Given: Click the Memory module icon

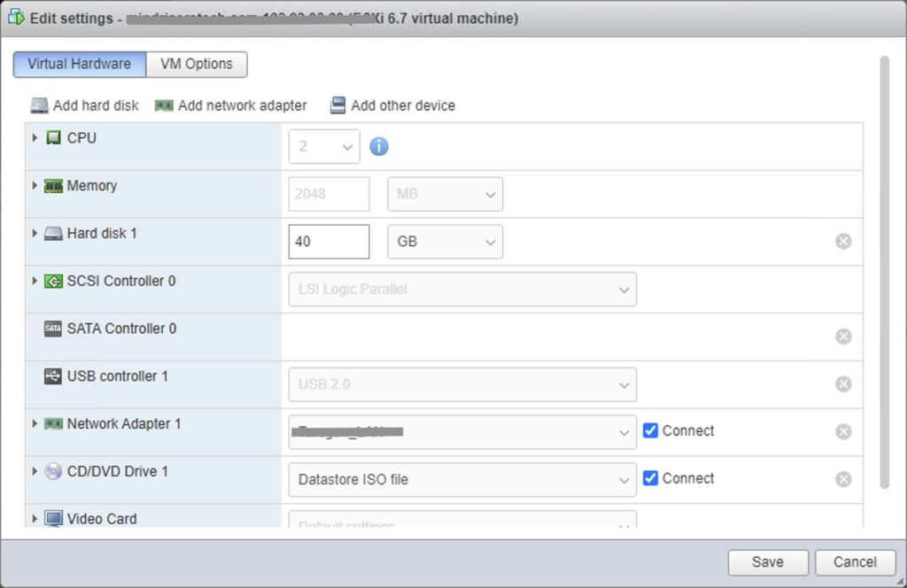Looking at the screenshot, I should 55,186.
